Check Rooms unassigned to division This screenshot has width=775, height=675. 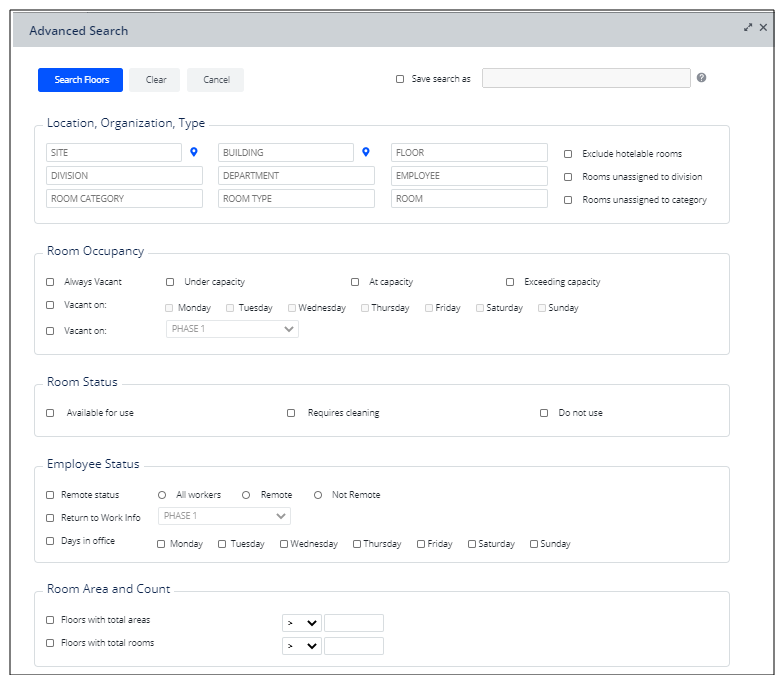pyautogui.click(x=568, y=177)
